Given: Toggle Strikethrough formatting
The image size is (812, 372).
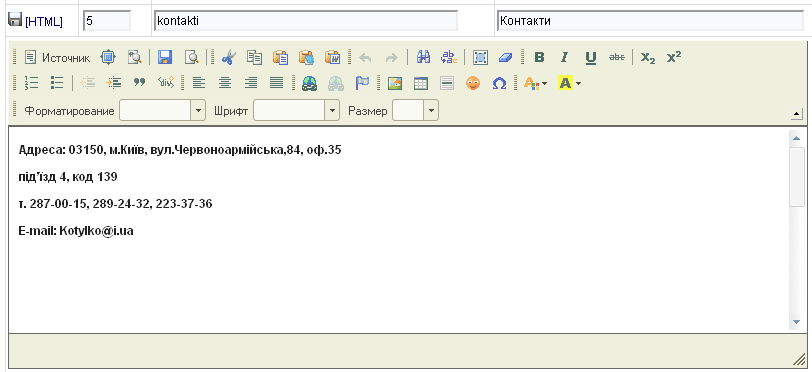Looking at the screenshot, I should pos(617,58).
